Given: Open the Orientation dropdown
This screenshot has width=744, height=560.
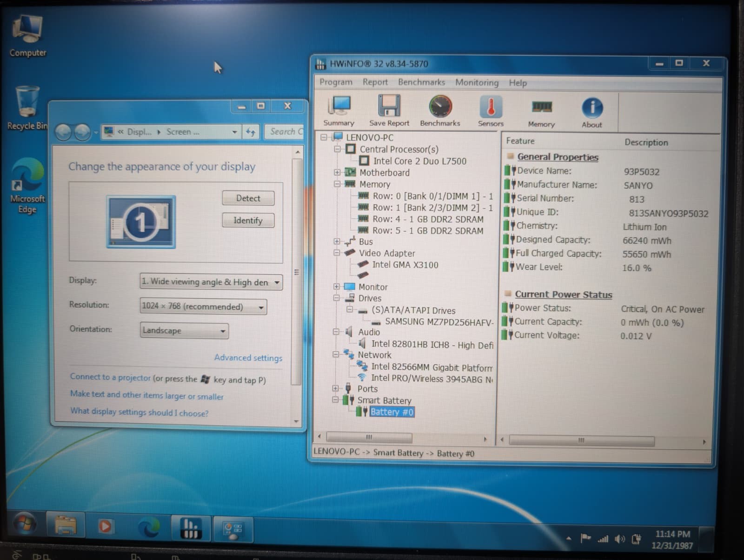Looking at the screenshot, I should click(184, 331).
